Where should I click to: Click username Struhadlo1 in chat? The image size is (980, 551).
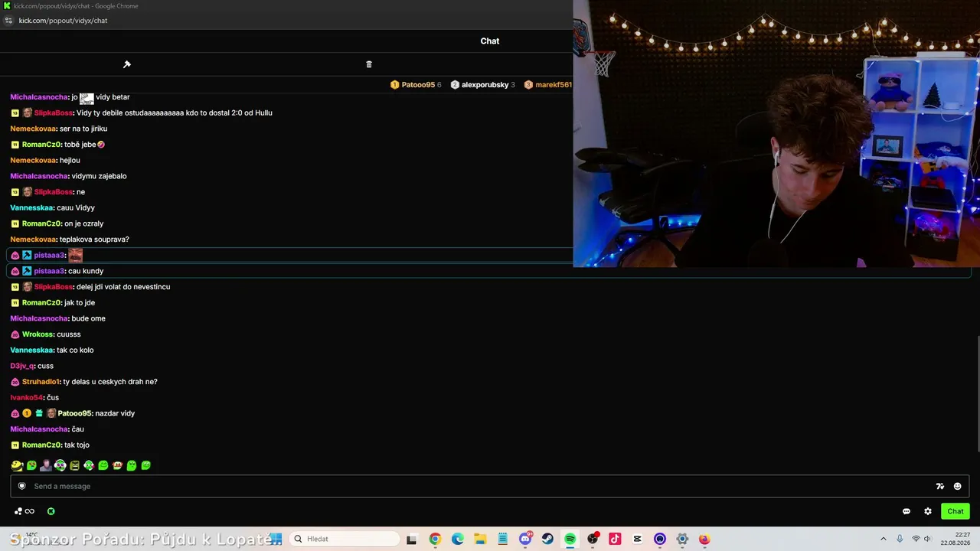(x=41, y=382)
